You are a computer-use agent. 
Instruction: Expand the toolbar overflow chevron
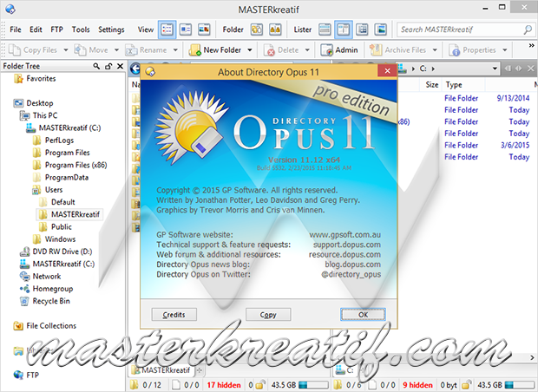coord(531,45)
